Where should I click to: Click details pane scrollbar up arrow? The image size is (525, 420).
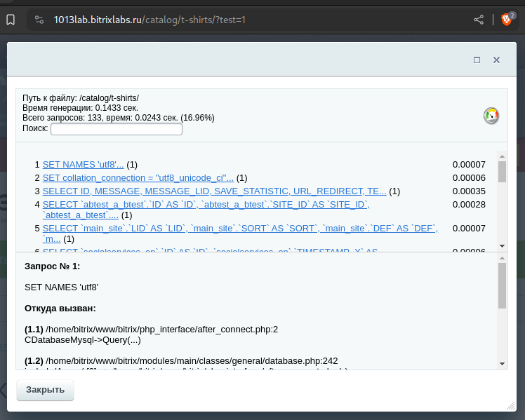pos(502,258)
